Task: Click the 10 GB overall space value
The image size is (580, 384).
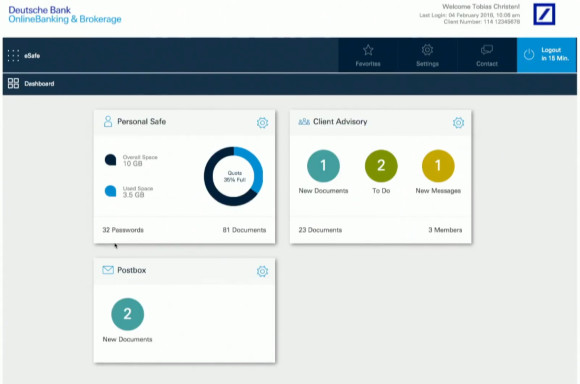Action: [132, 164]
